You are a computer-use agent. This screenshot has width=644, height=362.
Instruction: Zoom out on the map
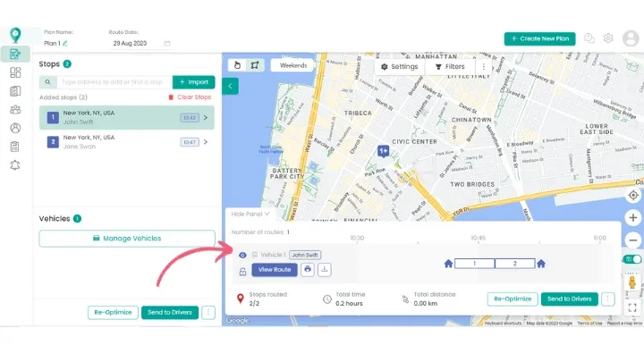click(633, 240)
